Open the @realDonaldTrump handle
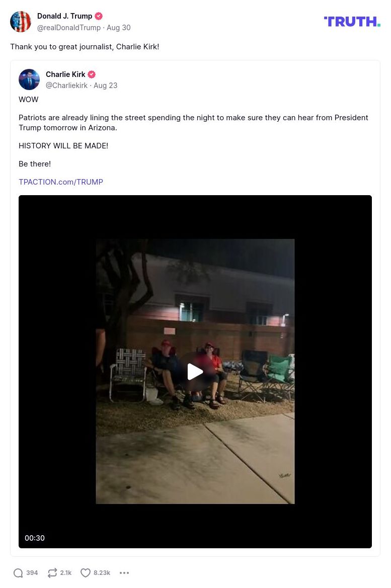Image resolution: width=391 pixels, height=588 pixels. tap(68, 28)
